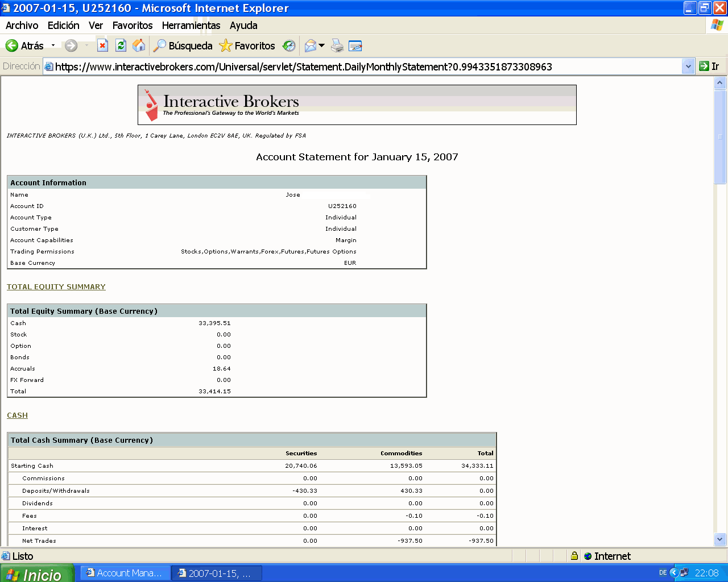728x582 pixels.
Task: Open the Edición menu
Action: pos(64,26)
